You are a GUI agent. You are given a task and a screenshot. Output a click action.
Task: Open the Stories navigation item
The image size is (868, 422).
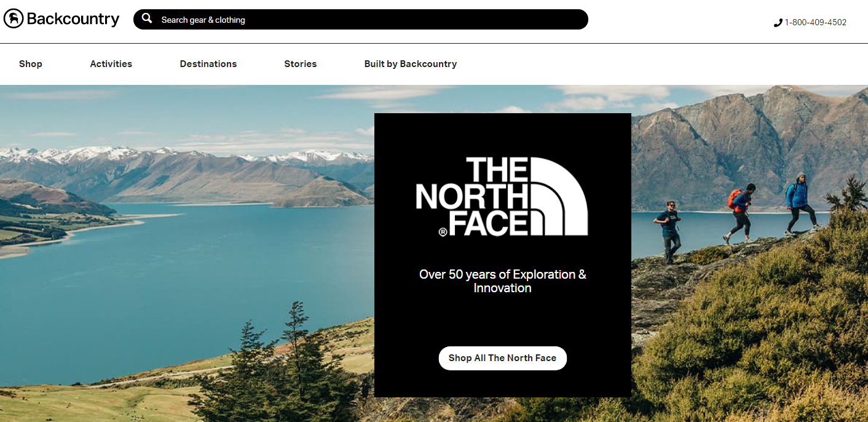tap(301, 64)
